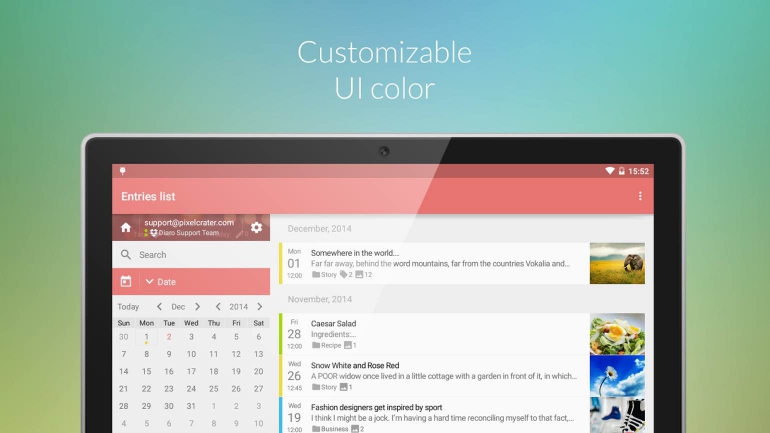Screen dimensions: 770x433
Task: Go to the previous month arrow
Action: point(159,307)
